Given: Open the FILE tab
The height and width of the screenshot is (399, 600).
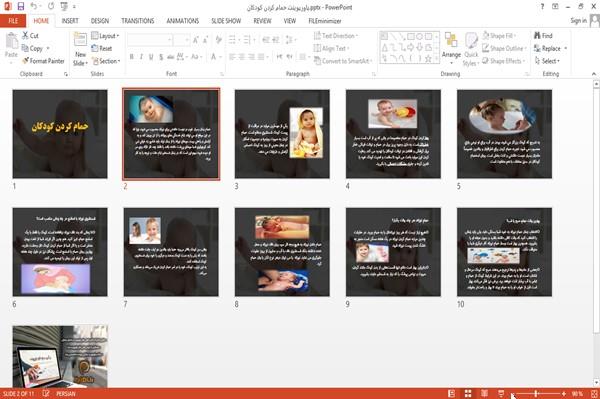Looking at the screenshot, I should 13,21.
